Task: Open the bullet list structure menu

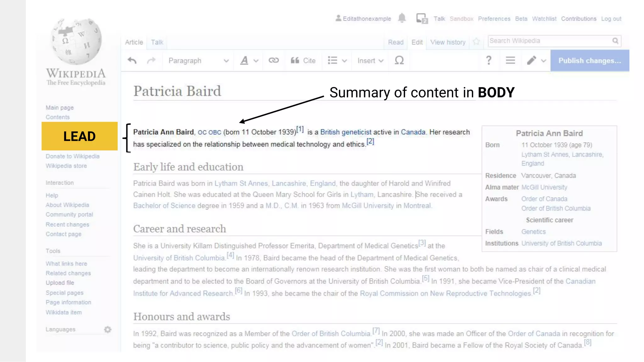Action: click(x=337, y=60)
